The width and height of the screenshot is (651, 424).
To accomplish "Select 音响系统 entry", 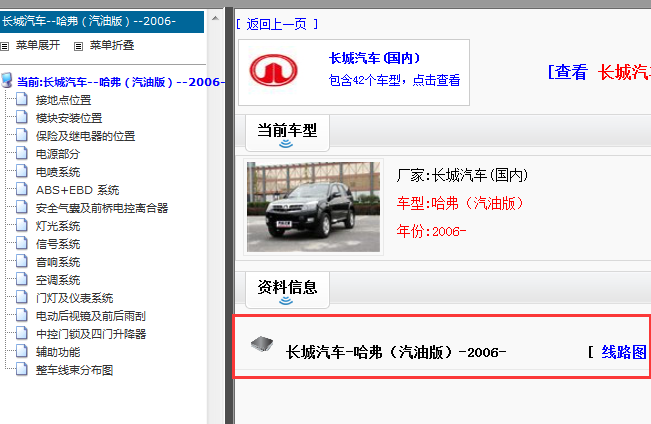I will point(58,262).
